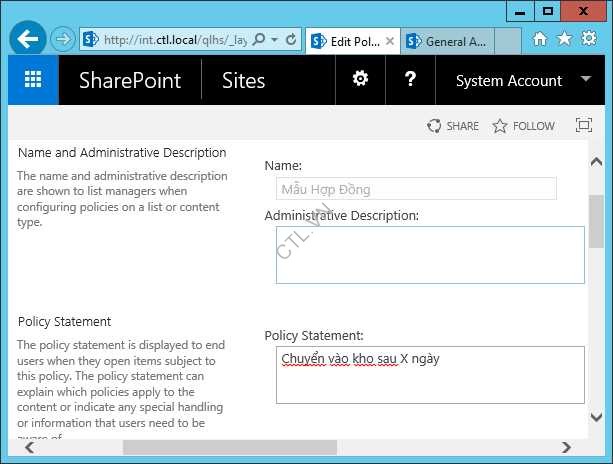Click the refresh icon in address bar
This screenshot has width=613, height=464.
(x=291, y=40)
